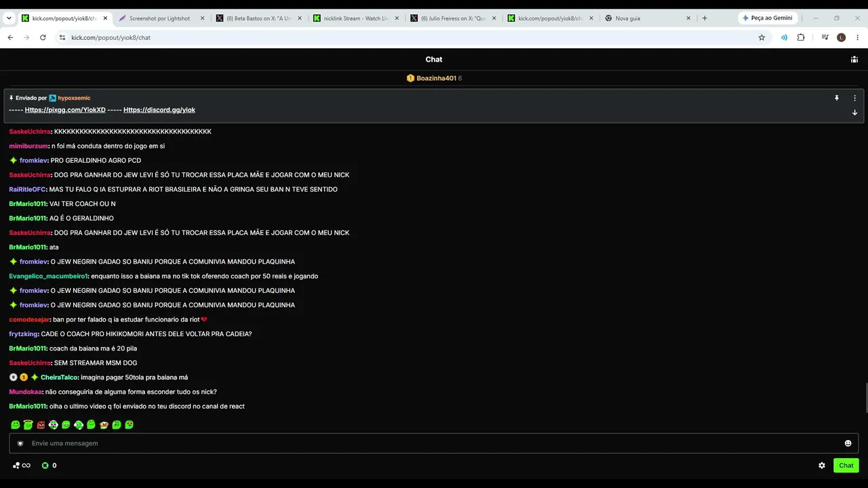Open the emoji picker smiley
Image resolution: width=868 pixels, height=488 pixels.
point(848,443)
